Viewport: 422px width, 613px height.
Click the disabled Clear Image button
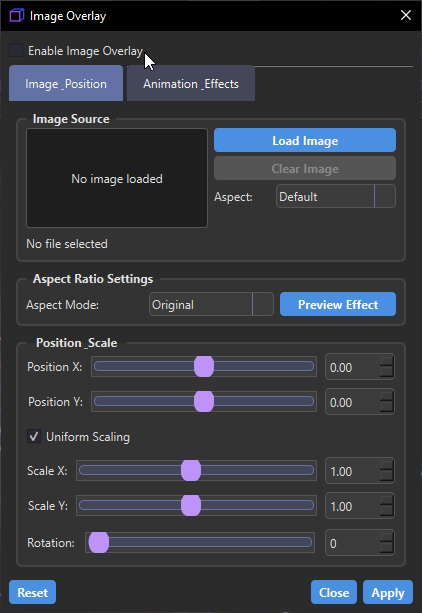pos(305,168)
